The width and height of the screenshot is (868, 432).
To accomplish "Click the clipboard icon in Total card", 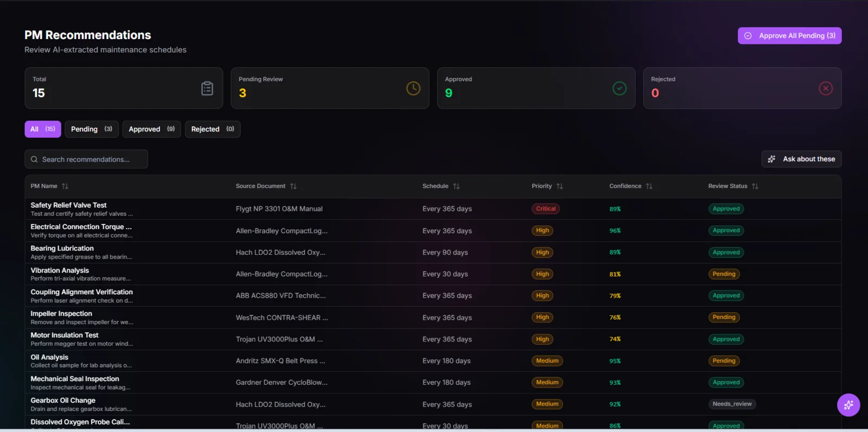I will click(207, 88).
